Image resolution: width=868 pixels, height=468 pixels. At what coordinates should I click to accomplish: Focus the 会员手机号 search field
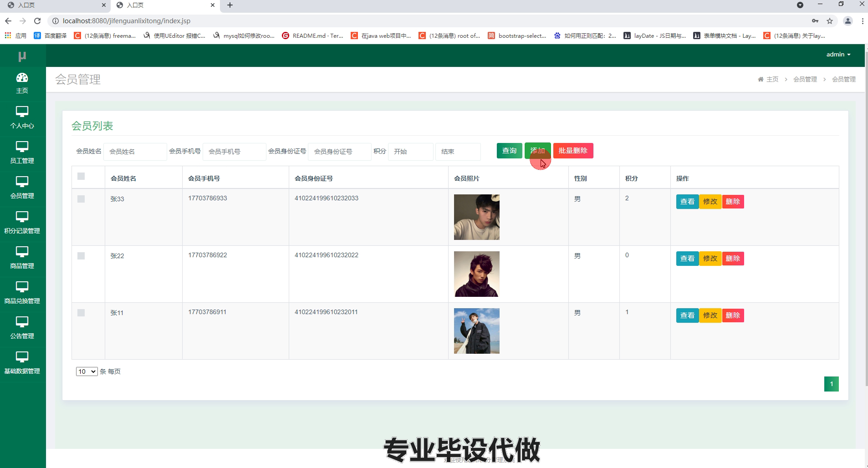234,152
